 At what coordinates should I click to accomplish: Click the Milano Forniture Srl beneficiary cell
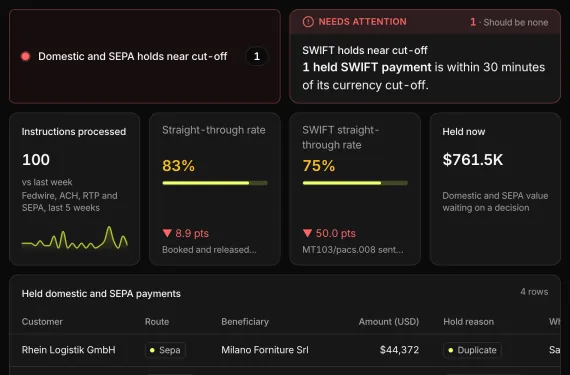[x=265, y=350]
